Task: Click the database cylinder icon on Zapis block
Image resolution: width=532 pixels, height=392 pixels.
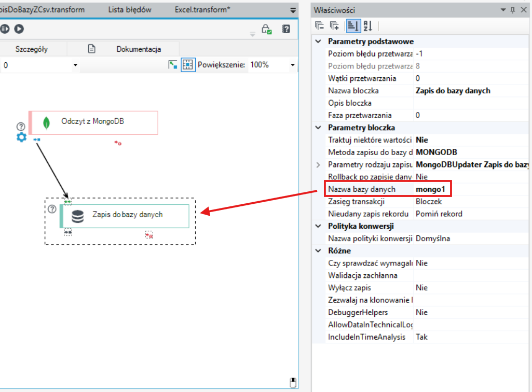Action: point(78,216)
